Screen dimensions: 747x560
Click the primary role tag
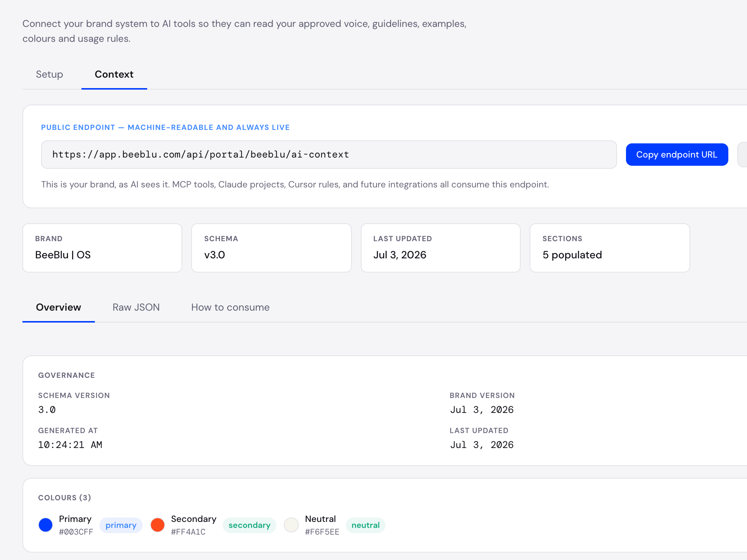click(x=121, y=525)
